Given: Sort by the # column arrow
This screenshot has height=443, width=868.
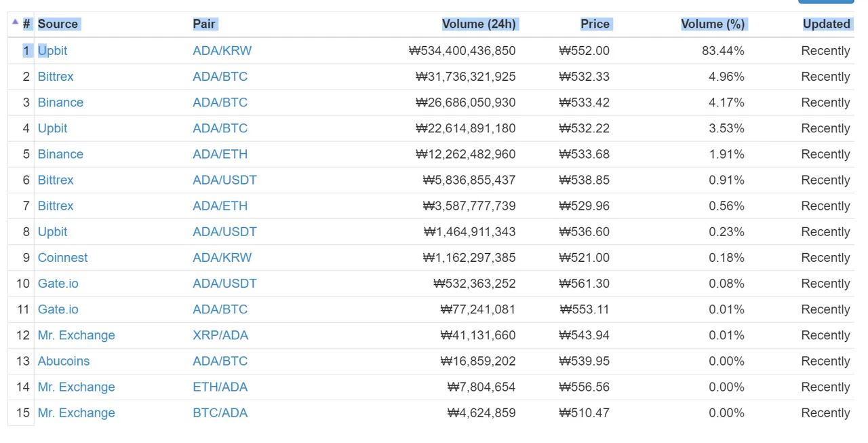Looking at the screenshot, I should pyautogui.click(x=16, y=22).
